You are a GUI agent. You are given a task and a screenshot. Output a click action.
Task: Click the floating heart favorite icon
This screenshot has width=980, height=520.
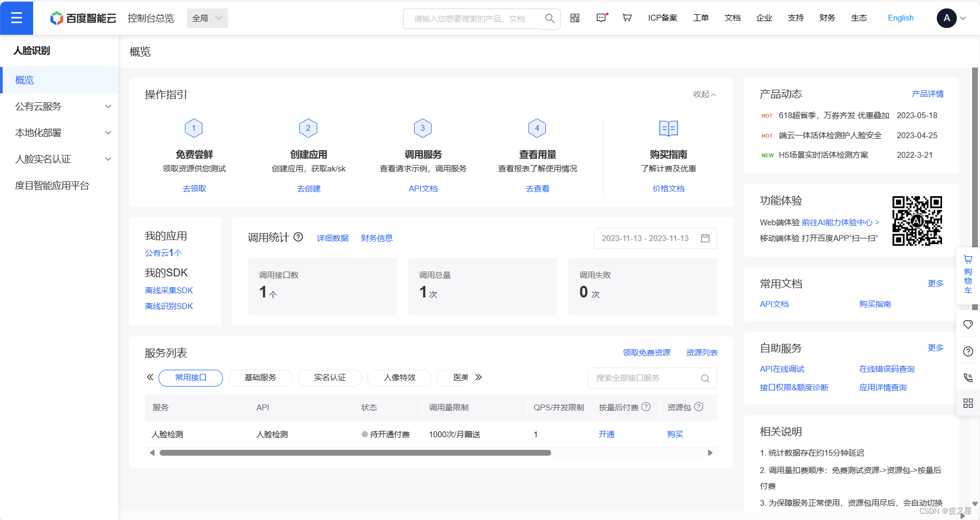(968, 325)
